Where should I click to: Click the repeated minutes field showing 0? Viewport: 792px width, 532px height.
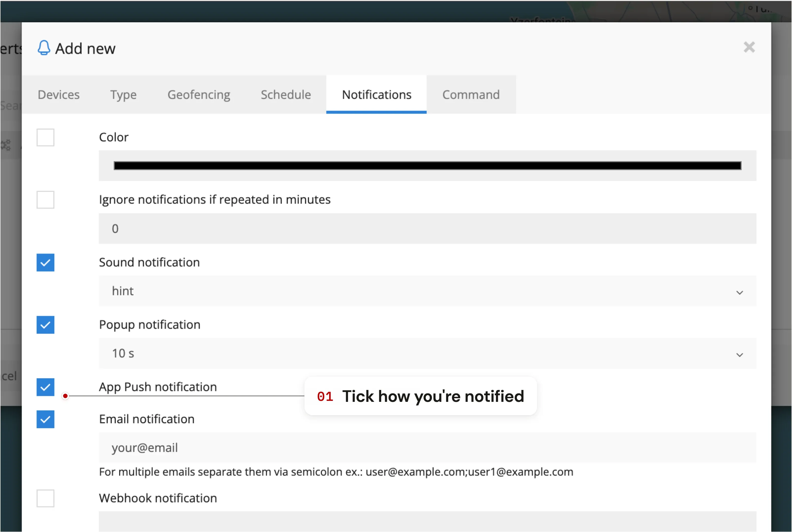point(427,228)
